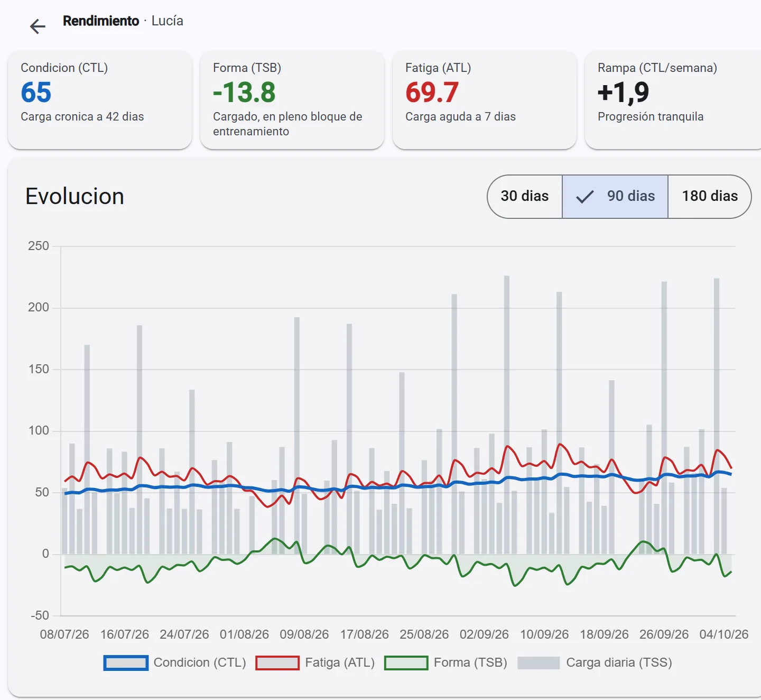Screen dimensions: 761x700
Task: Click the +1,9 ramp value
Action: pyautogui.click(x=623, y=93)
